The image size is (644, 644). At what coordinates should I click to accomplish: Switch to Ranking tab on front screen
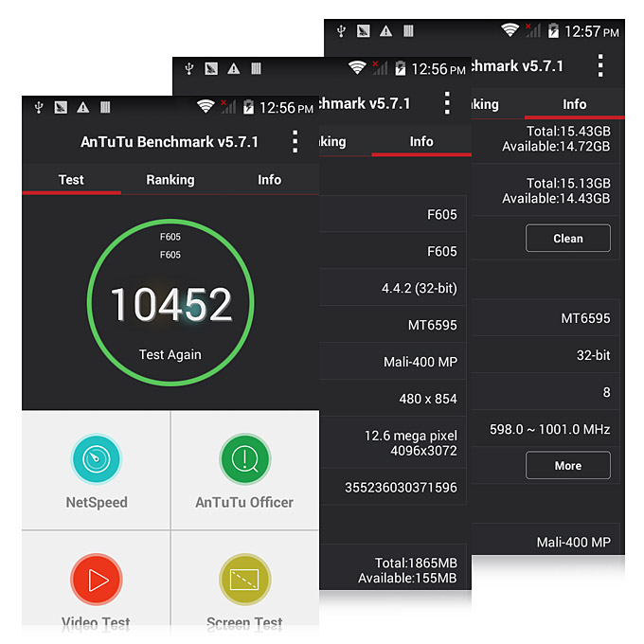pos(170,179)
